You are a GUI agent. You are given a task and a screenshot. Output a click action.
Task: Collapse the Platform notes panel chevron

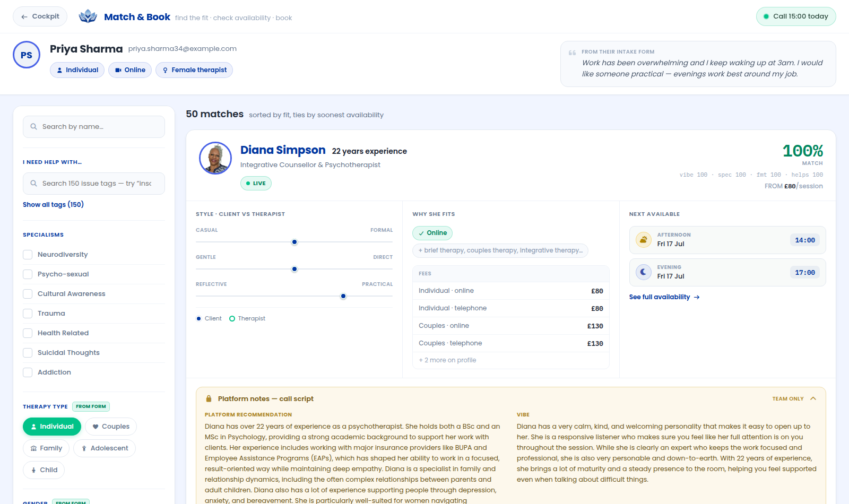813,399
